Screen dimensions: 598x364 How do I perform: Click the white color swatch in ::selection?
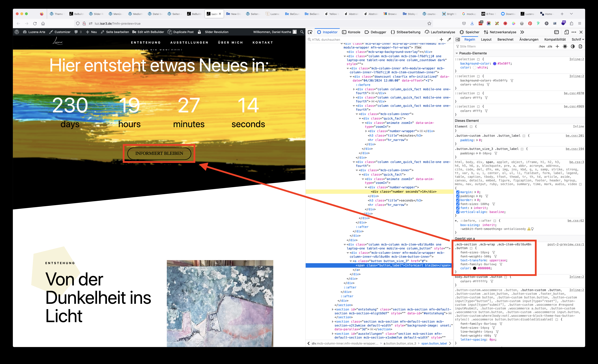coord(475,68)
